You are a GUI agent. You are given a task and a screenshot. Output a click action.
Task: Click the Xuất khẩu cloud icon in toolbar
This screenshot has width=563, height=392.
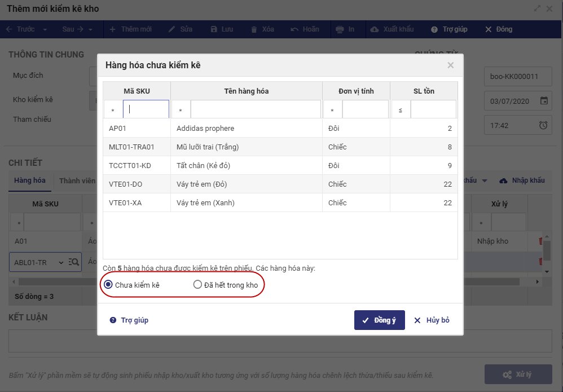374,29
